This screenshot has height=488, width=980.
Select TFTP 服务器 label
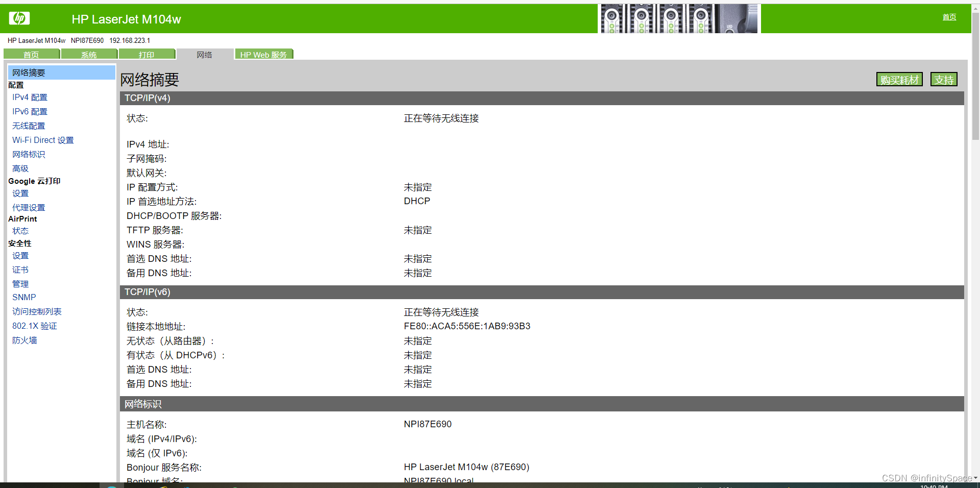(155, 230)
